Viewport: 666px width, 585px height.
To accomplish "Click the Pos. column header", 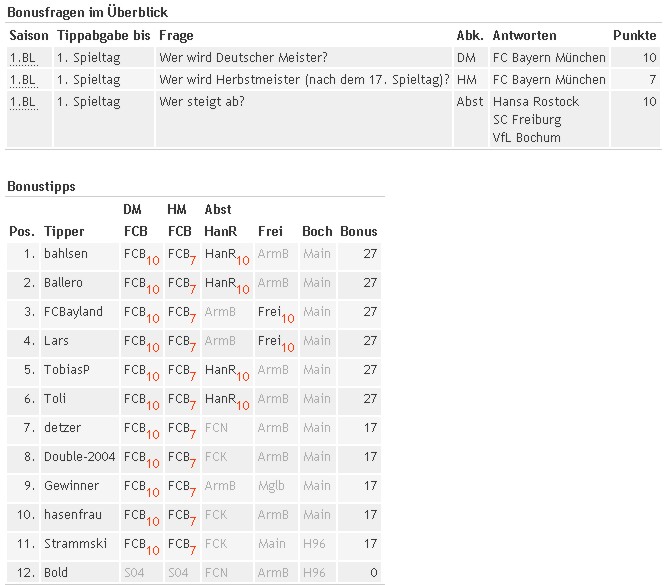I will coord(21,232).
